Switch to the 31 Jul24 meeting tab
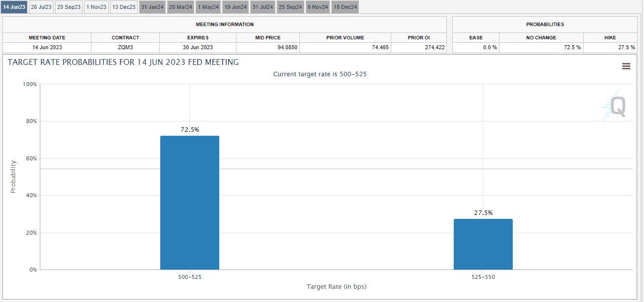 pos(263,7)
